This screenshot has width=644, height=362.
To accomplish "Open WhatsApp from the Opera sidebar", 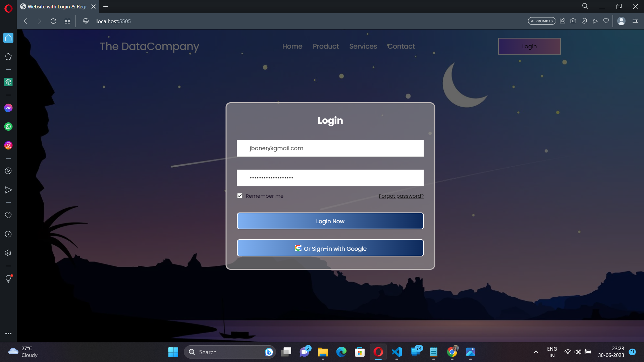I will coord(8,126).
